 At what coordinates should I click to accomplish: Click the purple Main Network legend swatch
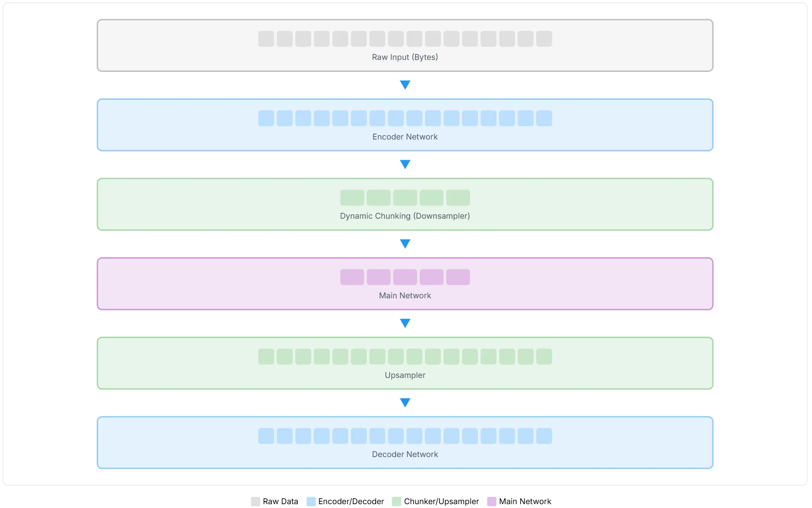tap(492, 501)
